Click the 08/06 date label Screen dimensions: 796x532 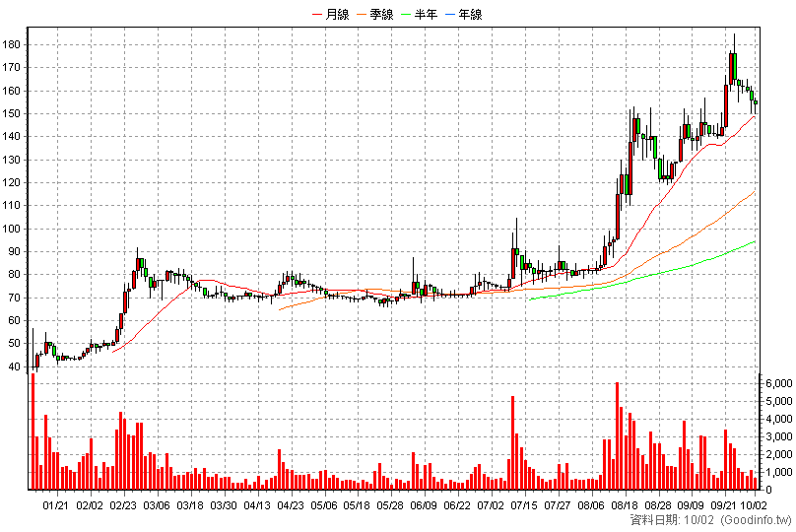point(591,505)
